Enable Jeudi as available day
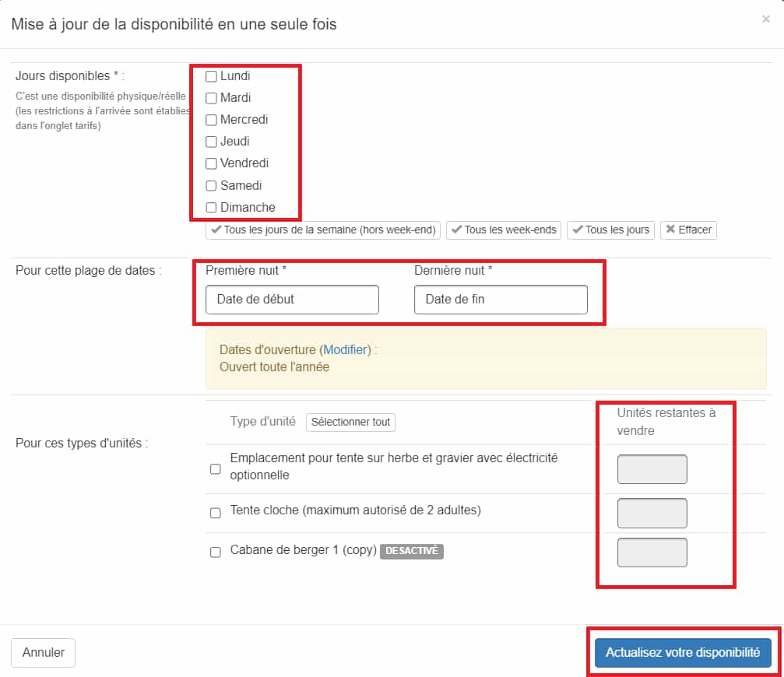 pos(211,142)
